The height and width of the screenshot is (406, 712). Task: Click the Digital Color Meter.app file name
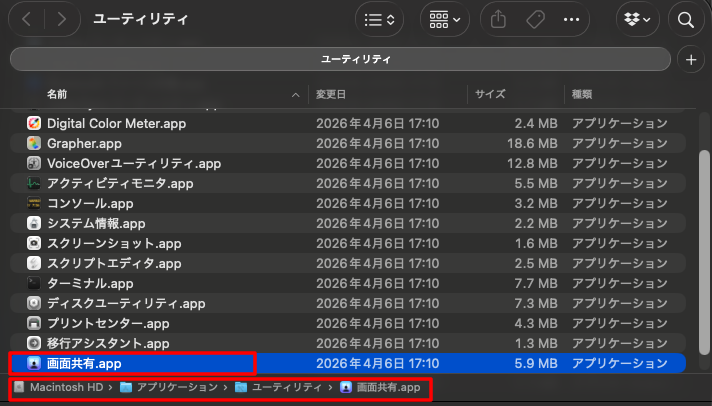point(117,124)
